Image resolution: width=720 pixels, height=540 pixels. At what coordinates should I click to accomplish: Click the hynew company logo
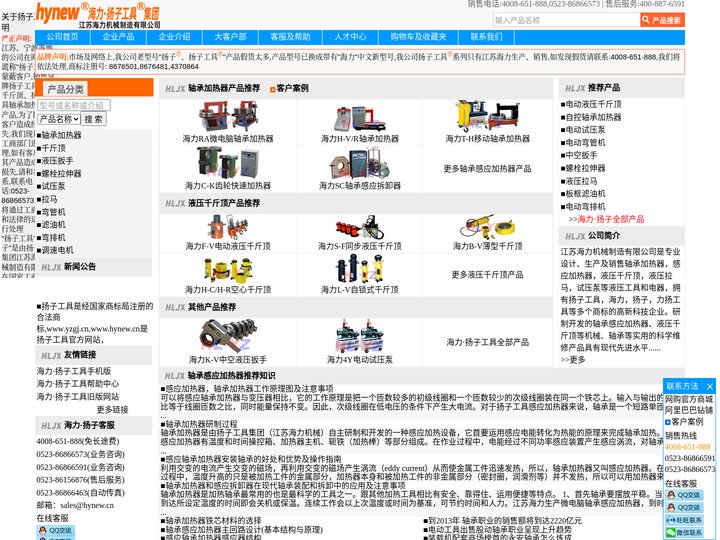click(x=98, y=16)
